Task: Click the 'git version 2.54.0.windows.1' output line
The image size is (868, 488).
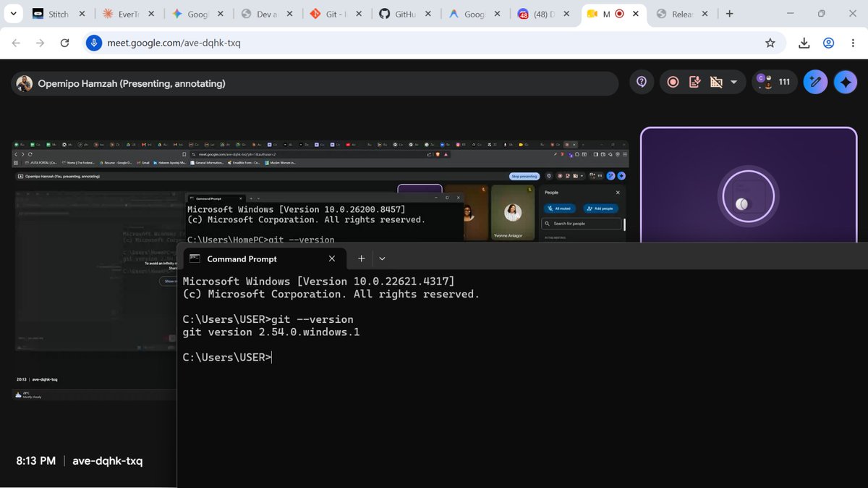Action: pos(271,332)
